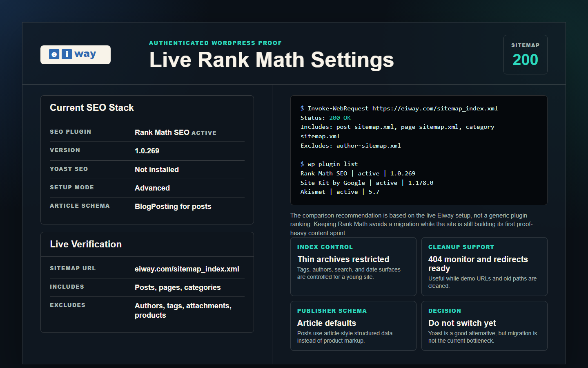This screenshot has width=588, height=368.
Task: Click 'Authenticated WordPress Proof' label
Action: click(x=215, y=43)
